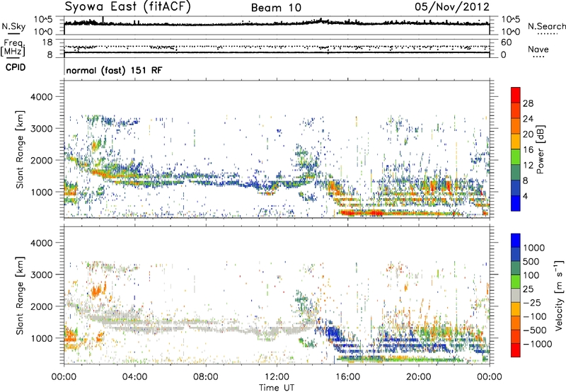Click the '-25' label on Velocity colorbar
Image resolution: width=566 pixels, height=392 pixels.
(x=533, y=303)
